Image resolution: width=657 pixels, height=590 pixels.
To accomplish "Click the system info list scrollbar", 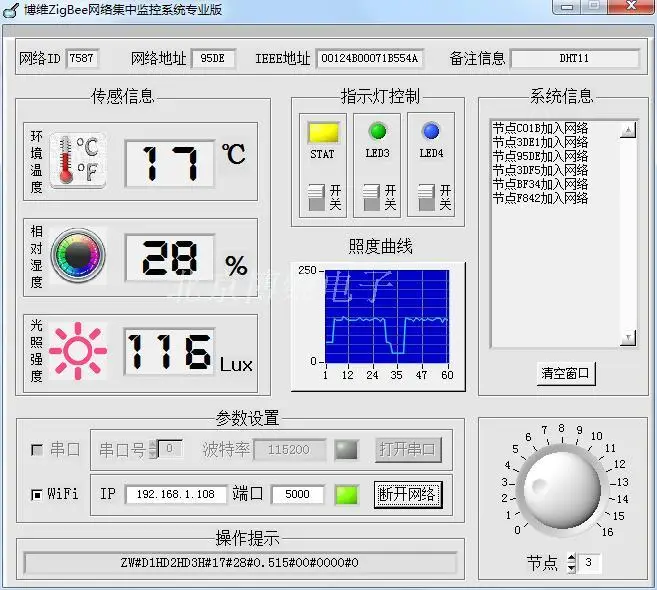I will (628, 235).
